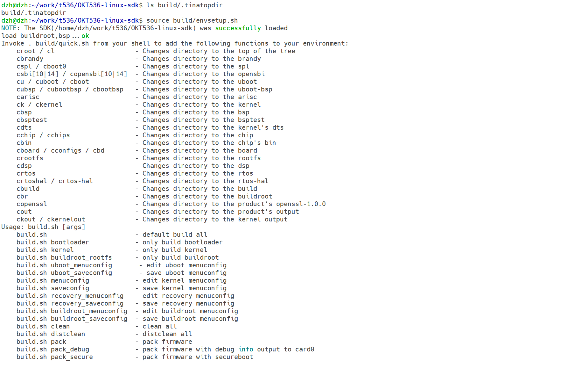
Task: Click the 'copenssl' function name
Action: pyautogui.click(x=32, y=204)
